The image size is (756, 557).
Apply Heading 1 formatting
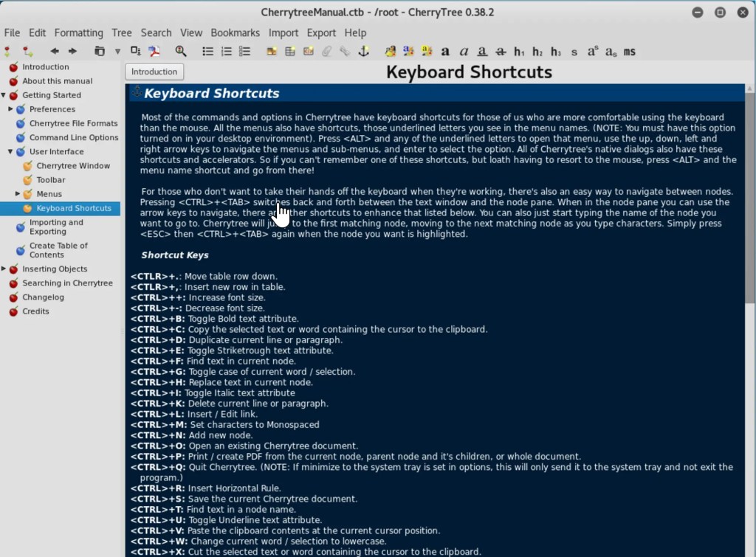point(518,52)
